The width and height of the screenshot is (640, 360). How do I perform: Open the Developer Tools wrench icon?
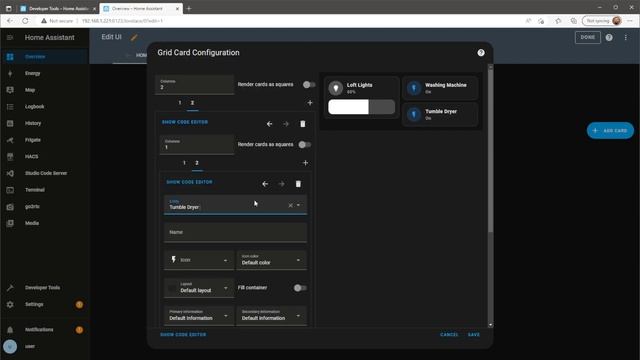(x=10, y=288)
